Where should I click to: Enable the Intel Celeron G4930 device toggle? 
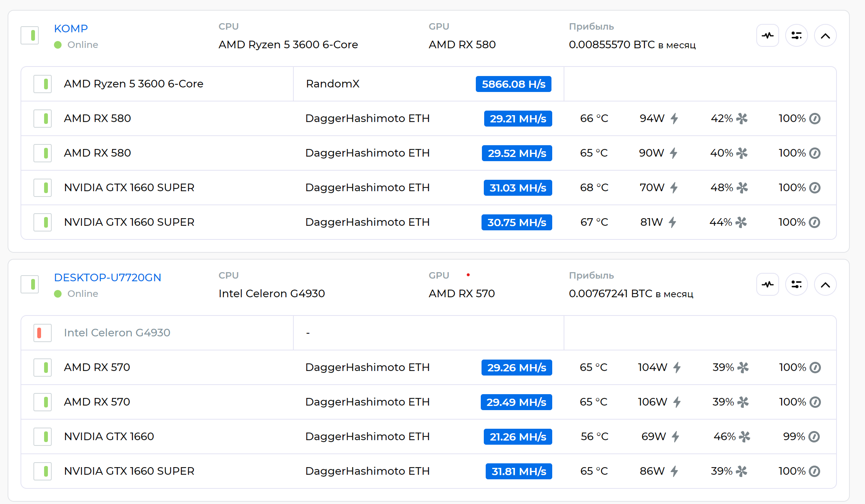pyautogui.click(x=43, y=333)
